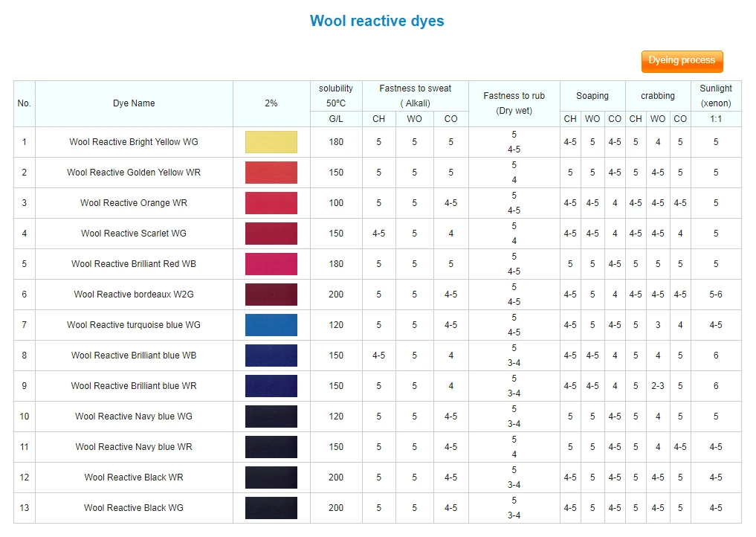The image size is (756, 537).
Task: Click the 'Soaping' column header
Action: (x=592, y=95)
